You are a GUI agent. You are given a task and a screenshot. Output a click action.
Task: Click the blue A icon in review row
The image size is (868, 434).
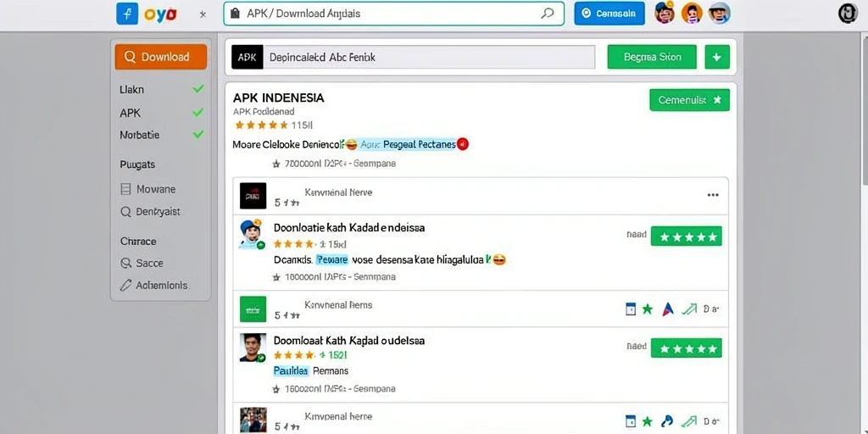pos(668,309)
